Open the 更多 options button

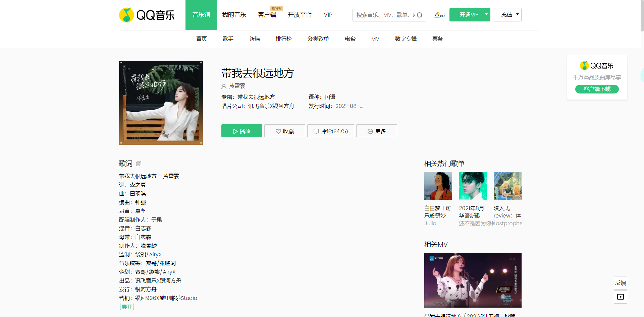[376, 131]
